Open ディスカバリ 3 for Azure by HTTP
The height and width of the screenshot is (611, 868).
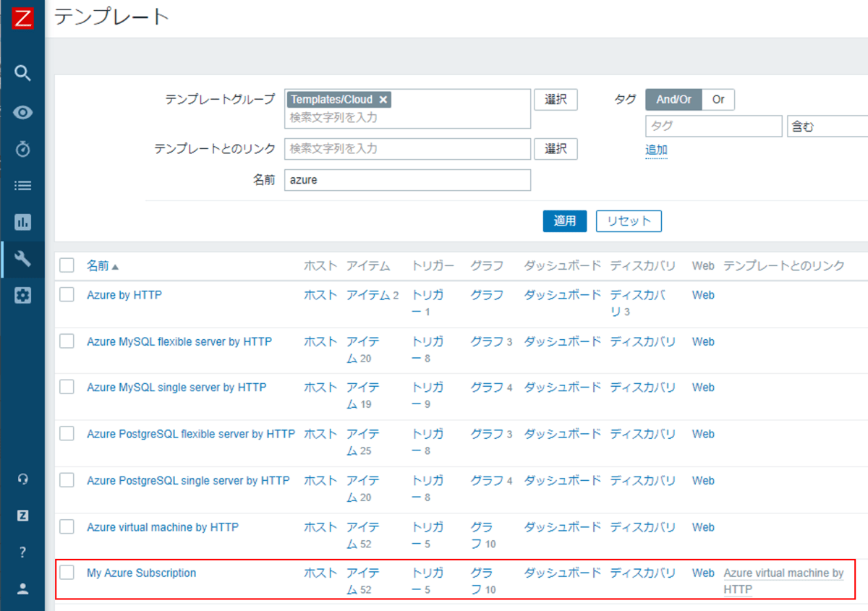click(637, 303)
